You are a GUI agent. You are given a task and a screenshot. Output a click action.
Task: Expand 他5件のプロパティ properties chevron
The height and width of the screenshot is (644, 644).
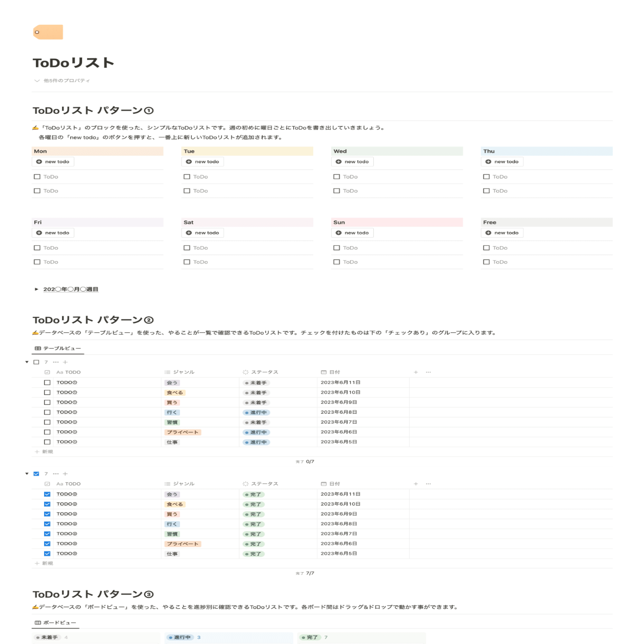(37, 81)
